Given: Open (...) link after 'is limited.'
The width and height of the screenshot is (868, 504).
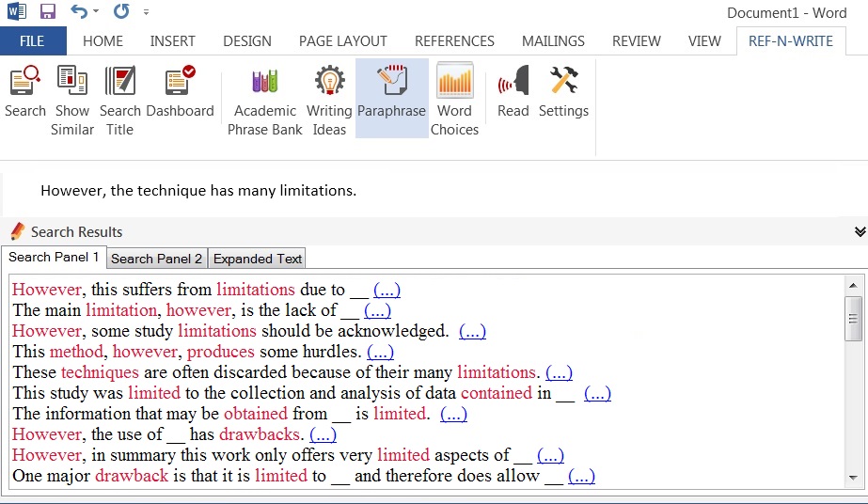Looking at the screenshot, I should (453, 414).
